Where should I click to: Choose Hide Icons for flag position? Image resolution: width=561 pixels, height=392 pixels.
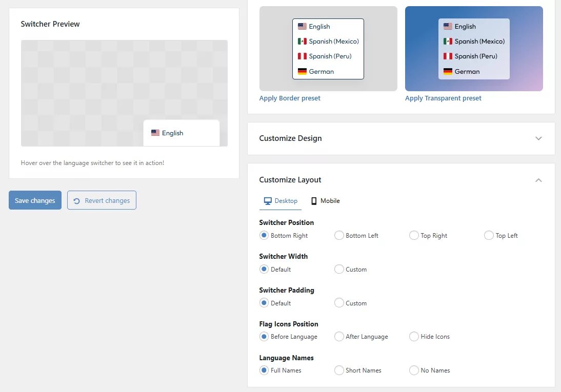[414, 337]
